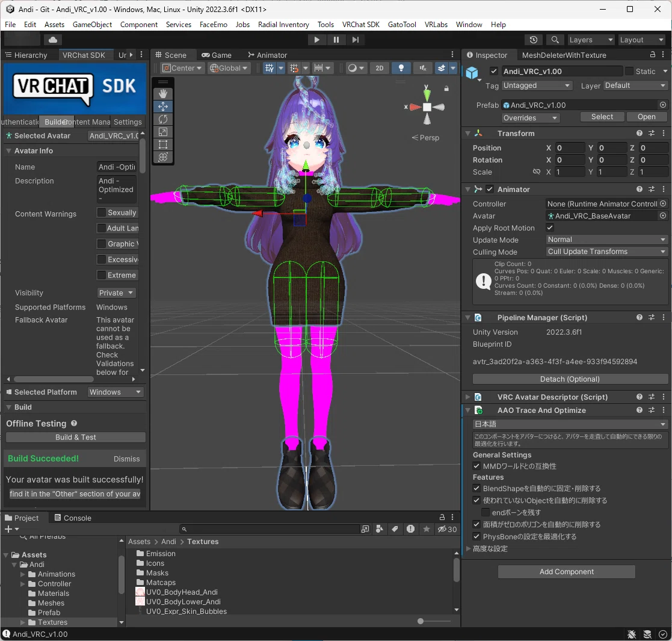The height and width of the screenshot is (641, 672).
Task: Enable the Static checkbox
Action: click(x=629, y=71)
